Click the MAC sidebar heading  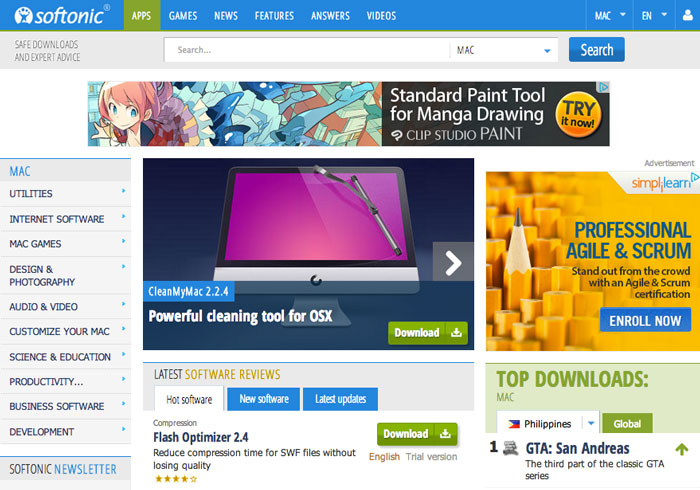click(20, 171)
